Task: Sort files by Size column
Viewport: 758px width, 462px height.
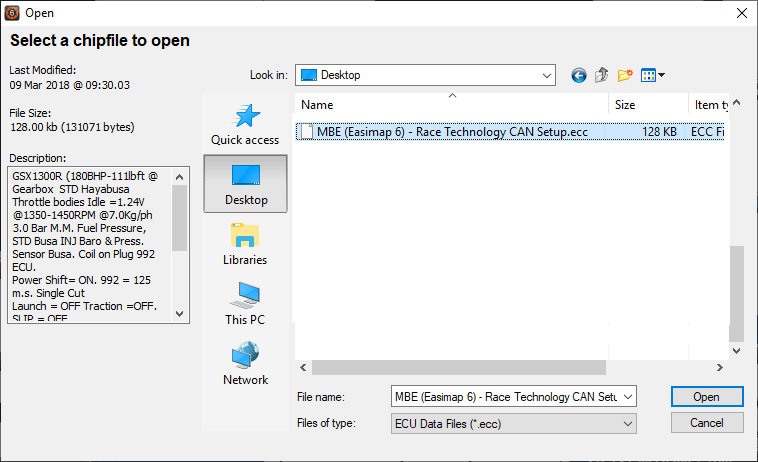Action: point(646,105)
